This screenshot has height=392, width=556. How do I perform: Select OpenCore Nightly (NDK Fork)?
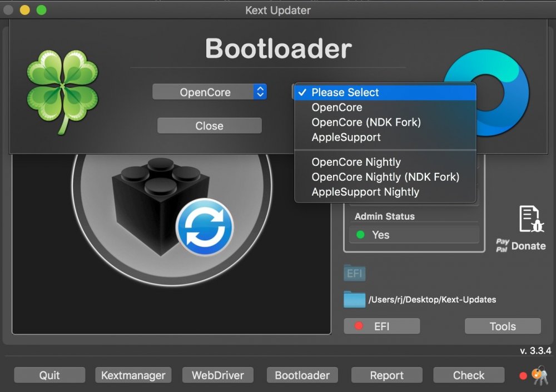[385, 177]
